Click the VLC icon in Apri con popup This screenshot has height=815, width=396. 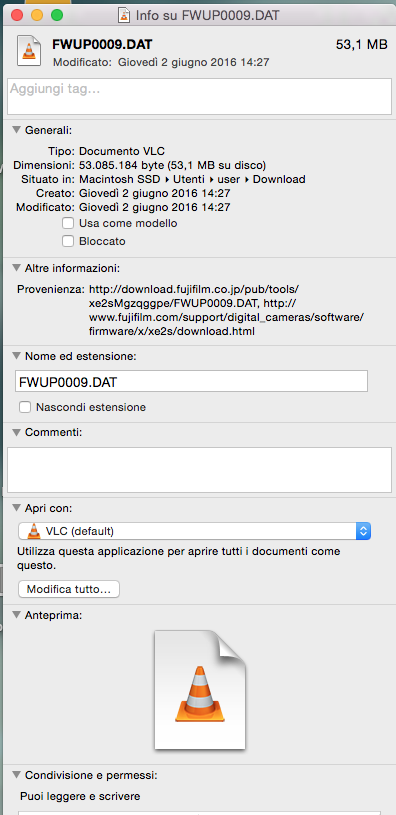pos(34,531)
